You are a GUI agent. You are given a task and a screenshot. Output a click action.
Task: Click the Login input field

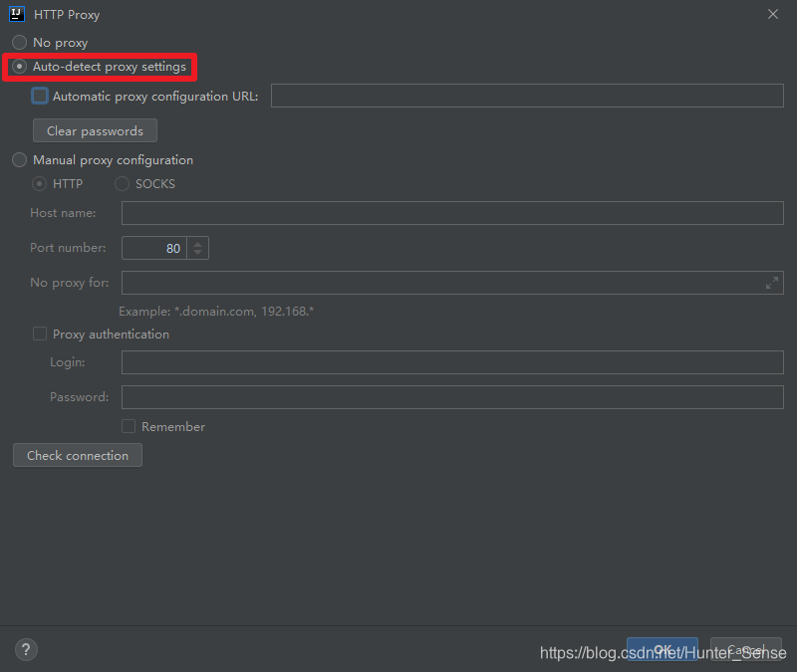(x=452, y=362)
